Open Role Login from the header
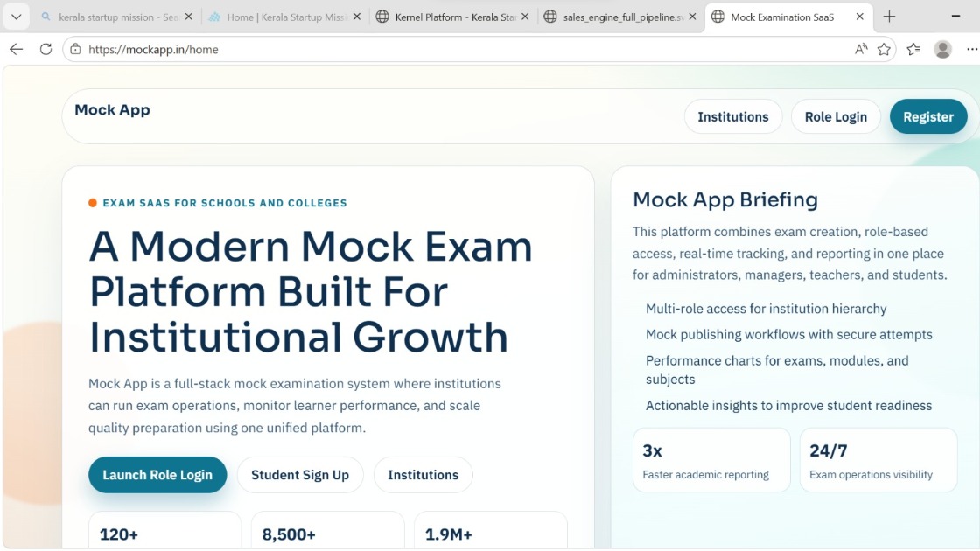This screenshot has height=551, width=980. tap(836, 117)
